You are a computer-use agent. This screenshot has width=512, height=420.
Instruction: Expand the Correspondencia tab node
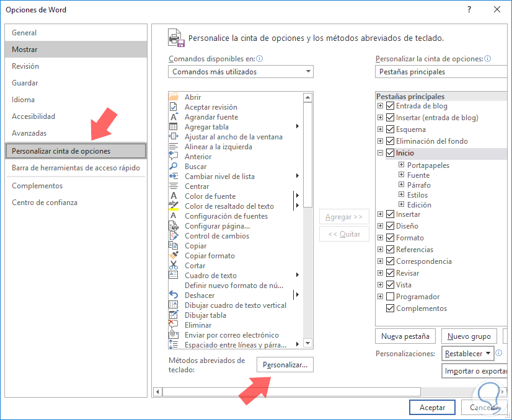[380, 261]
